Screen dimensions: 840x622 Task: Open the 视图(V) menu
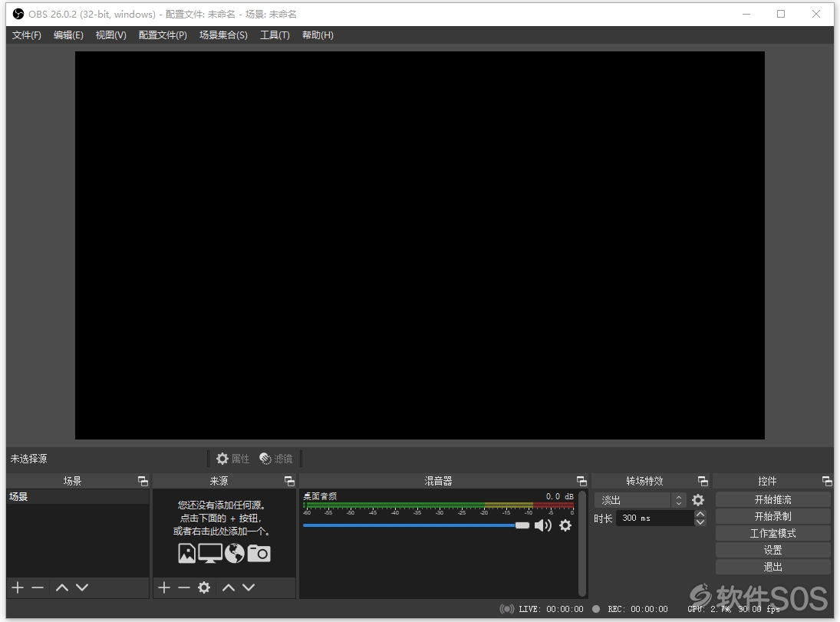tap(111, 35)
